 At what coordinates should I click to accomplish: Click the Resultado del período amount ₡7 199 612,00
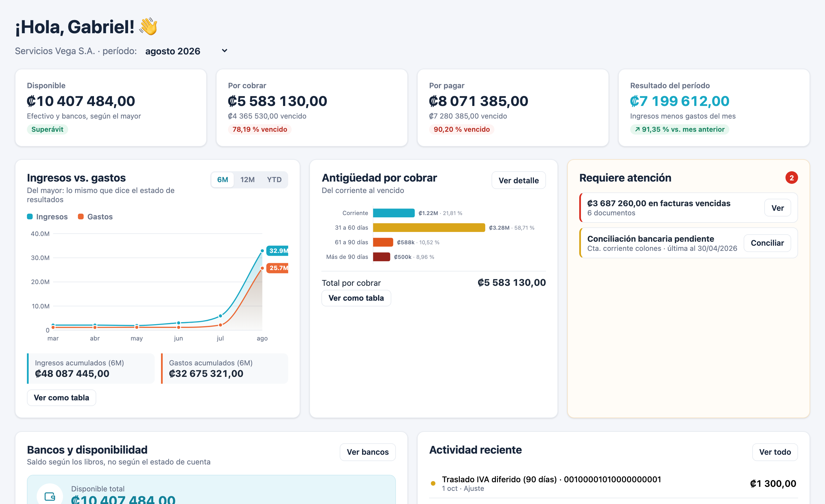[x=680, y=101]
